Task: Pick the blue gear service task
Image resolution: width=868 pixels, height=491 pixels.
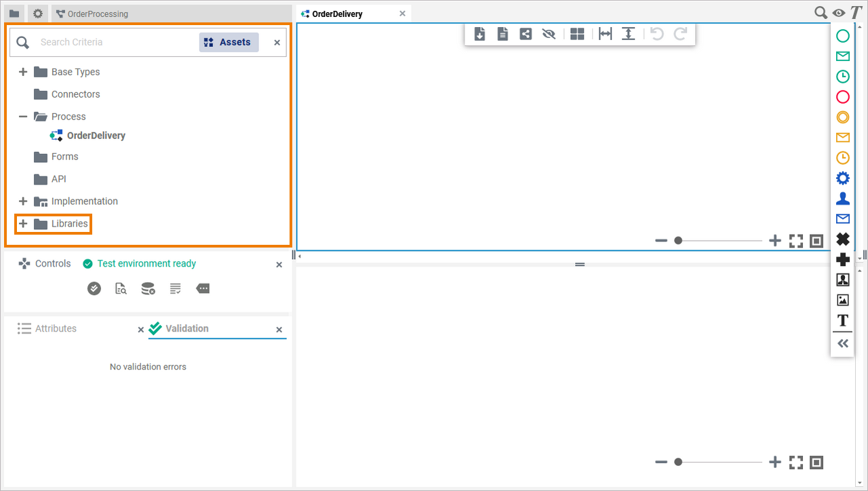Action: (x=843, y=178)
